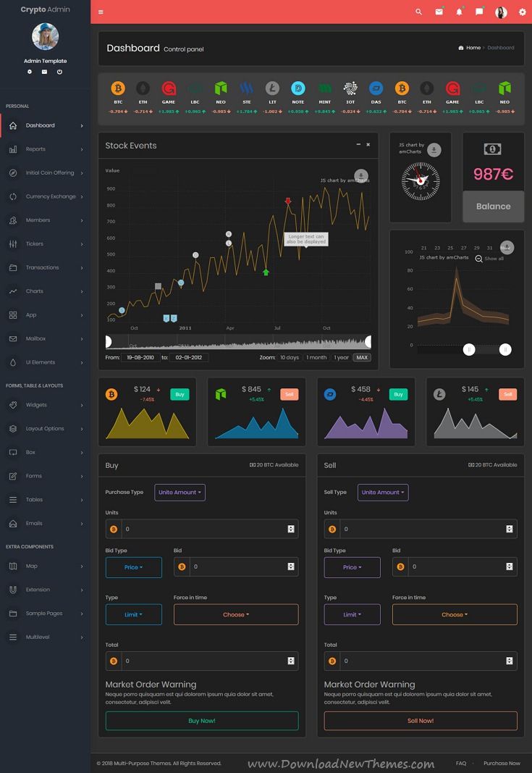Toggle the sidebar hamburger menu

click(x=101, y=12)
